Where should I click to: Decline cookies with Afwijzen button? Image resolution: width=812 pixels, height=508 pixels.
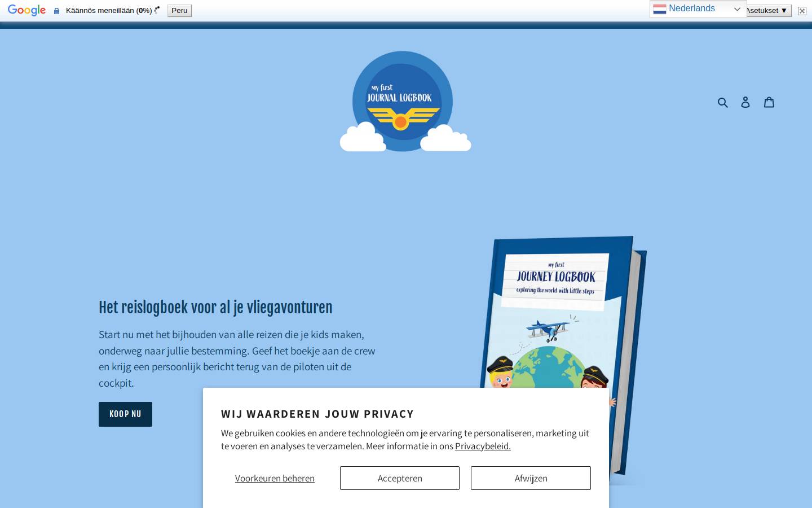pos(531,478)
